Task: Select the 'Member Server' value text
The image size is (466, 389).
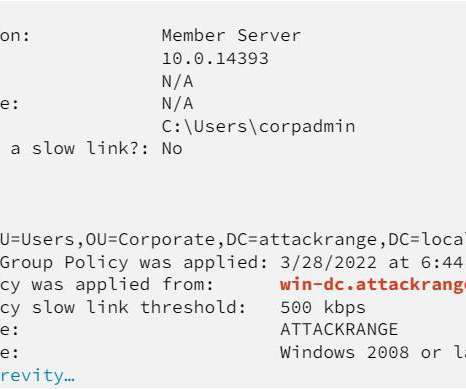Action: (231, 35)
